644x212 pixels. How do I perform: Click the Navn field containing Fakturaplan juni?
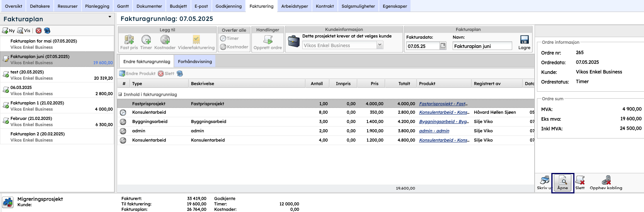[482, 46]
